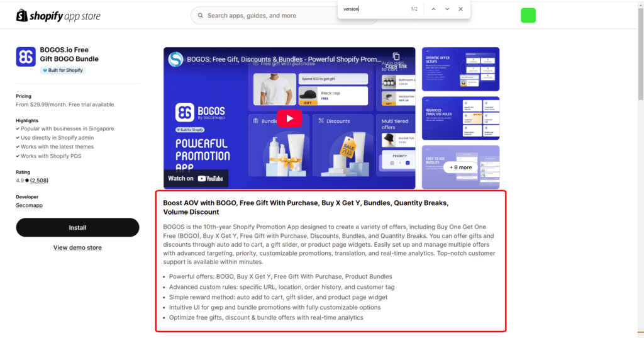This screenshot has width=644, height=338.
Task: Click the BOGOS.io app icon
Action: 26,57
